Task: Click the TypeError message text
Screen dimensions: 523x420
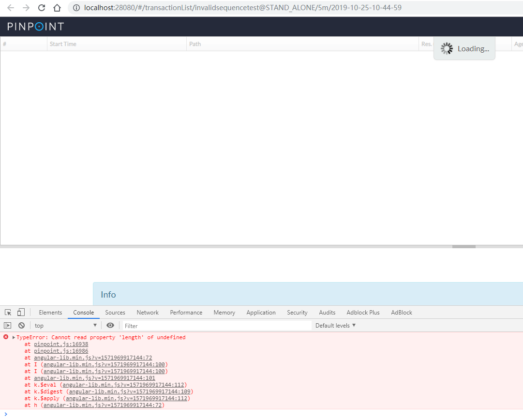Action: point(101,338)
